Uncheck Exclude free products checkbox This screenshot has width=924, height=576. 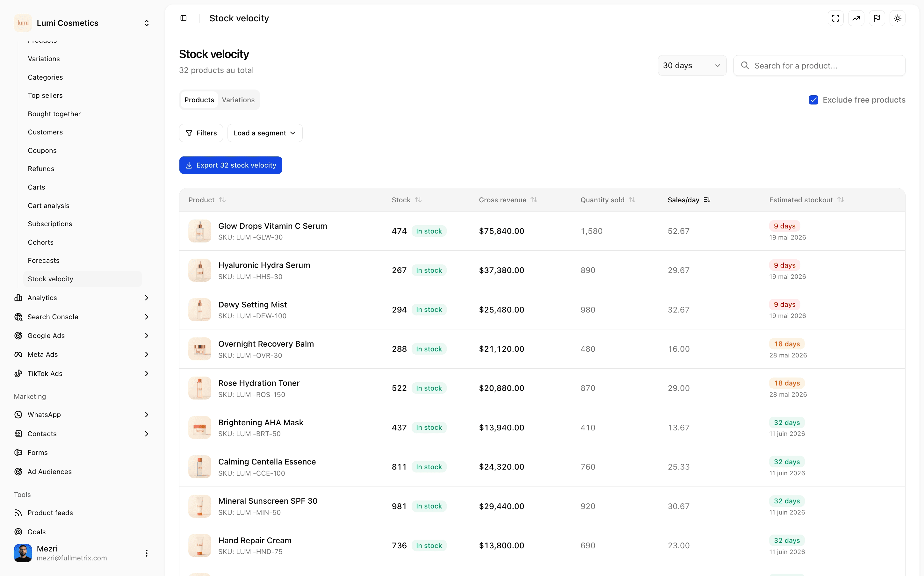pyautogui.click(x=813, y=100)
